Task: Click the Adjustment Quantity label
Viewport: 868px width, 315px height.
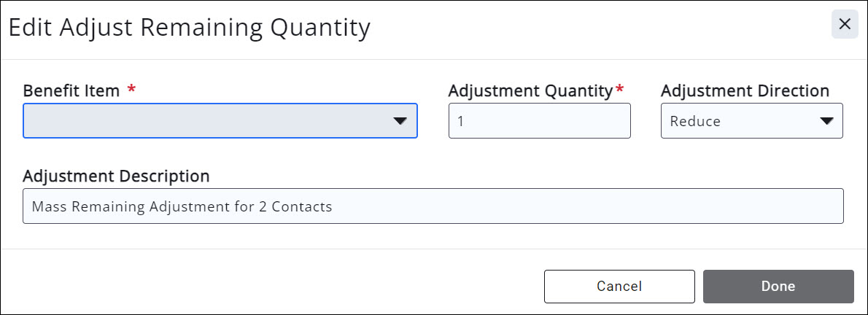Action: point(531,91)
